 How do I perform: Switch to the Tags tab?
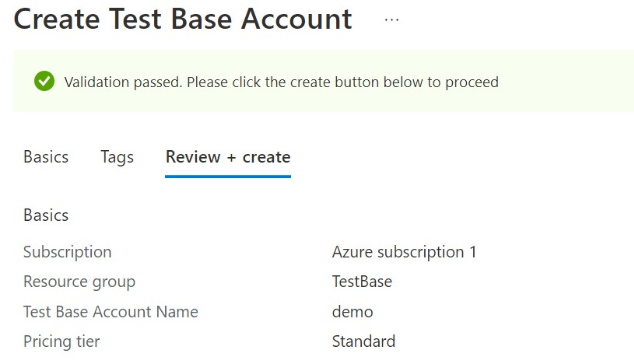coord(117,157)
